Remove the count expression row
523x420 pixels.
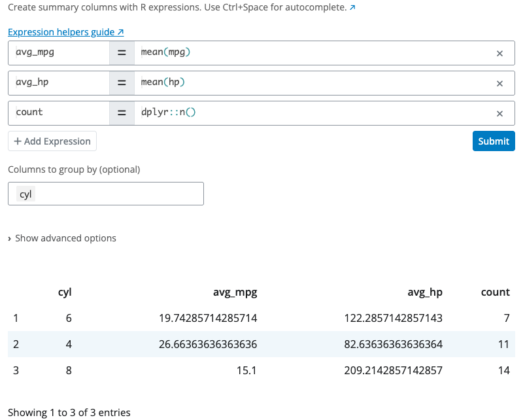click(x=499, y=113)
